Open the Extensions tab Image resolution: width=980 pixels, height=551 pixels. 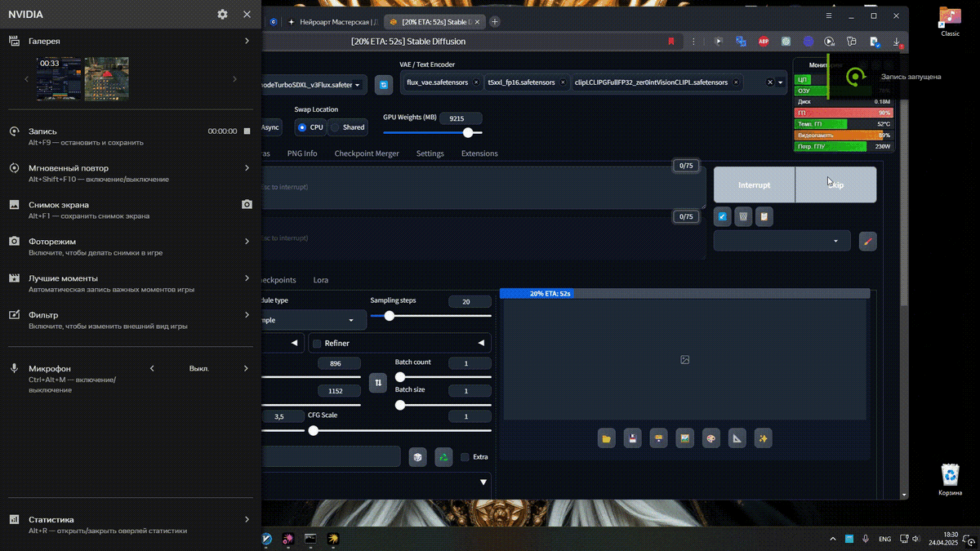tap(479, 153)
